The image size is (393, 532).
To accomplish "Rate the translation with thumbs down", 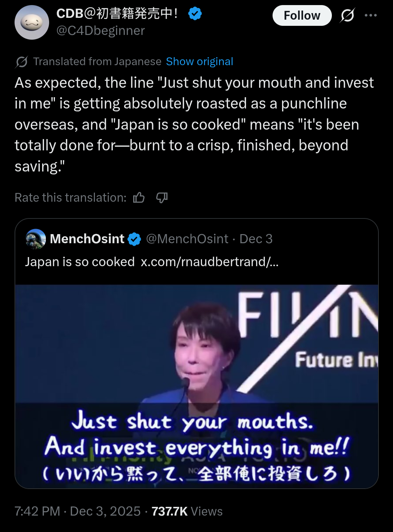I will click(162, 198).
